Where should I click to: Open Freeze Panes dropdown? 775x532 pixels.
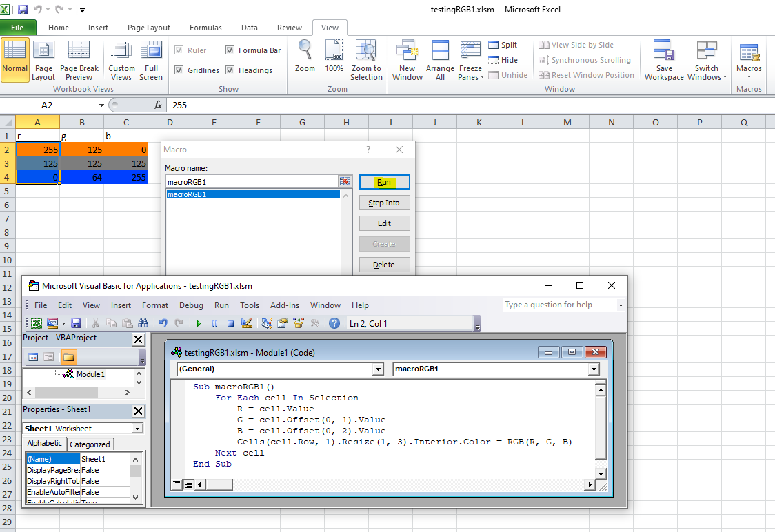470,59
